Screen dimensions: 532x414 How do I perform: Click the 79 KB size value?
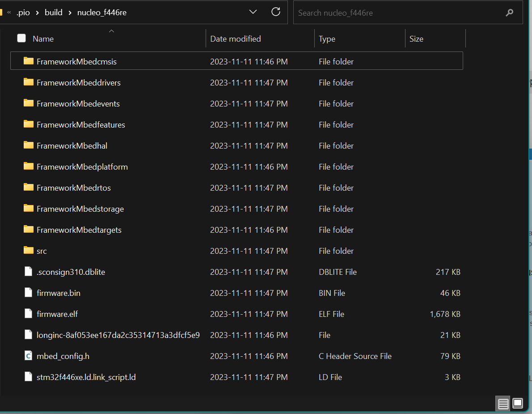click(x=450, y=356)
